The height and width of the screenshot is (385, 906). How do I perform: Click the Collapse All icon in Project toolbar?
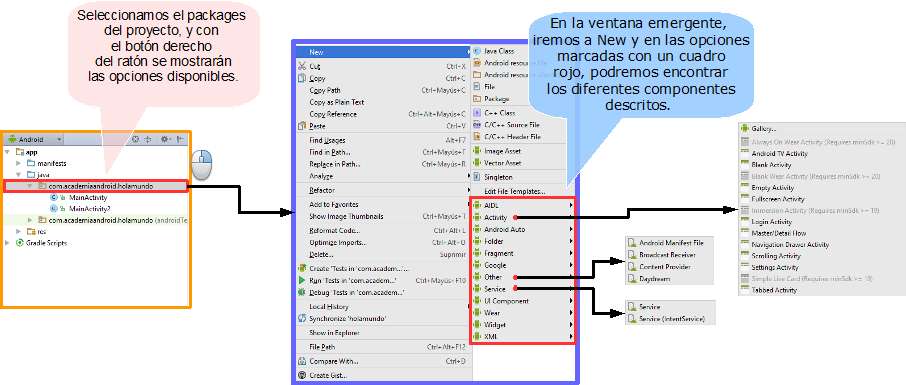pyautogui.click(x=147, y=139)
